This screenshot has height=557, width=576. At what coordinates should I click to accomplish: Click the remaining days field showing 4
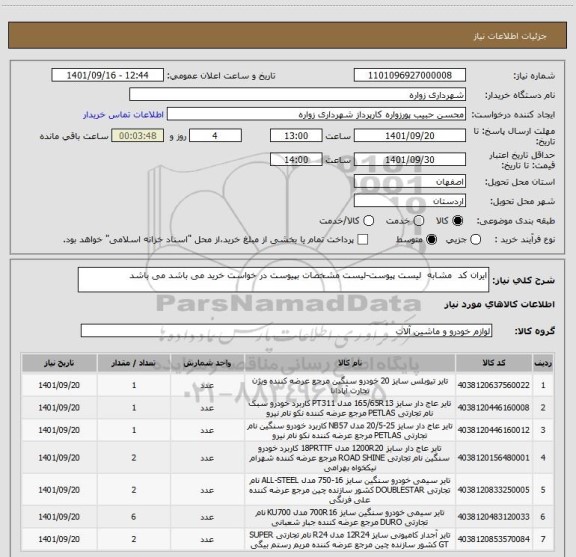pos(215,136)
